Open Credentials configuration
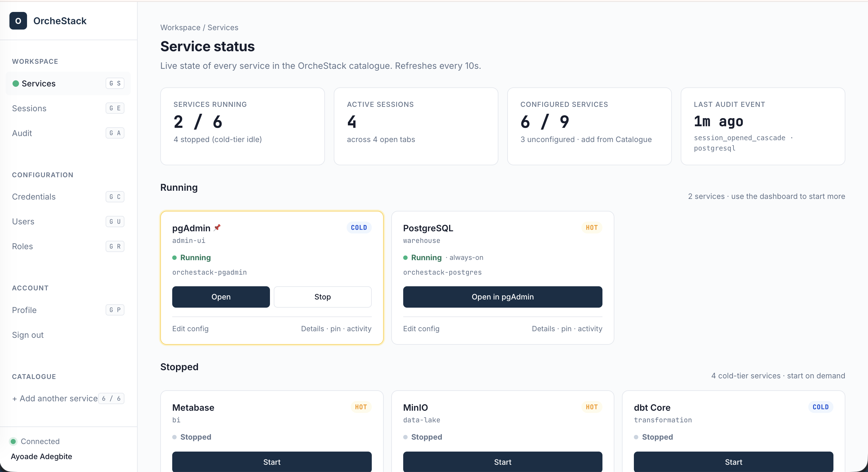The image size is (868, 472). tap(68, 197)
